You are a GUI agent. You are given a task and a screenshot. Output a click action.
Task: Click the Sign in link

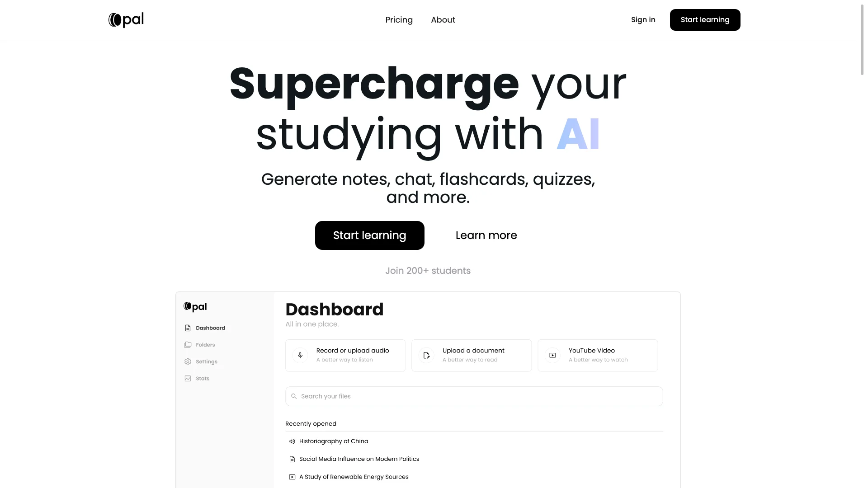pos(643,20)
